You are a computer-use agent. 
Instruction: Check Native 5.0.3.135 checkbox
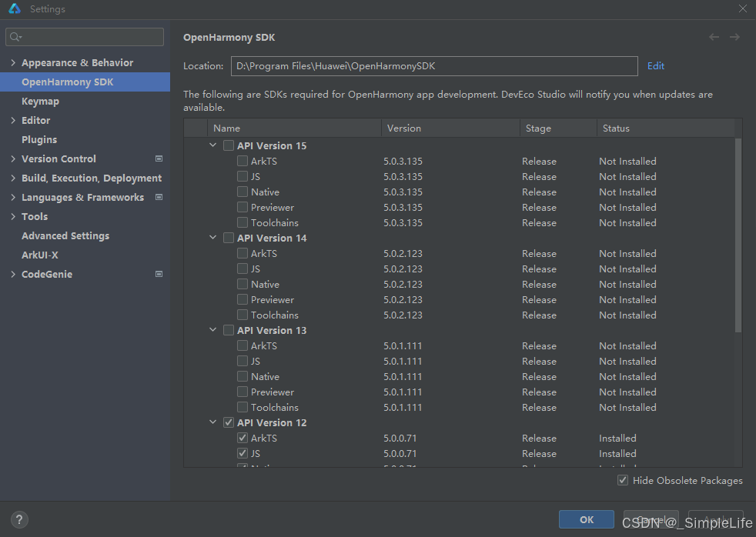pos(243,192)
